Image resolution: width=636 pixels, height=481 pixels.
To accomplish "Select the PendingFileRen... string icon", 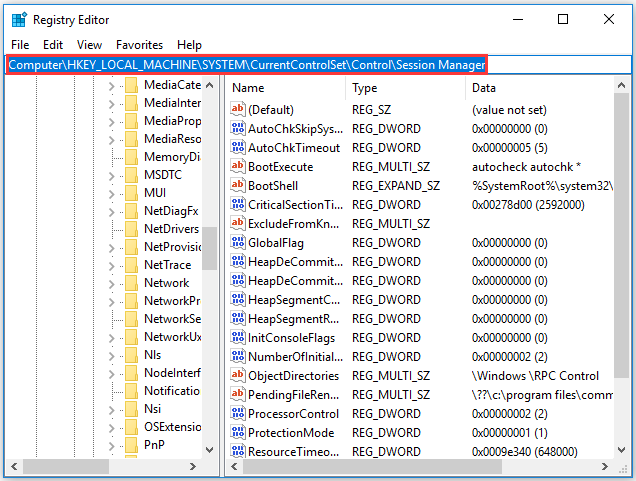I will (238, 395).
